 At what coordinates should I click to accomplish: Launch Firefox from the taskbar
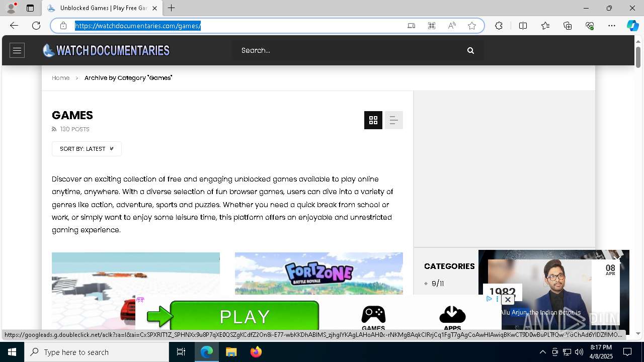click(256, 352)
